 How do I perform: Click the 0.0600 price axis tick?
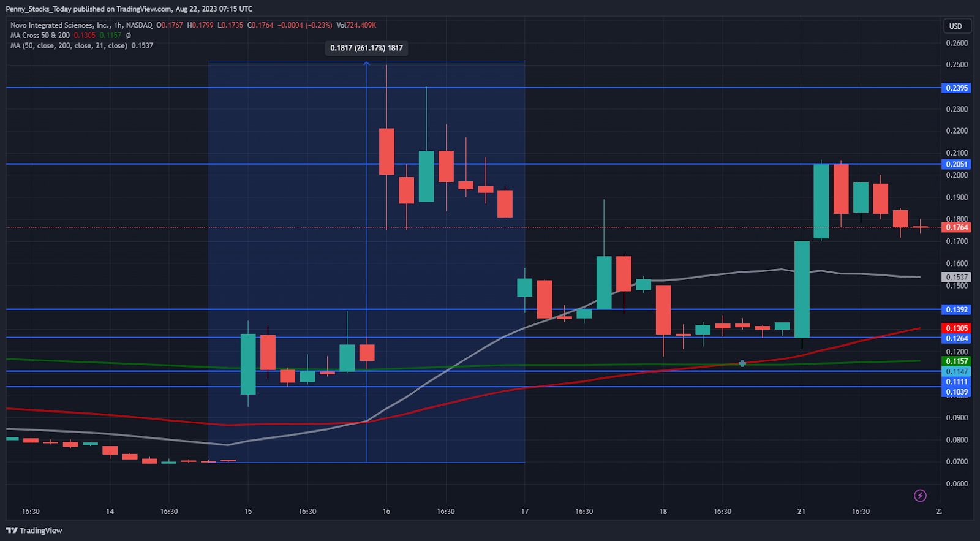point(957,484)
